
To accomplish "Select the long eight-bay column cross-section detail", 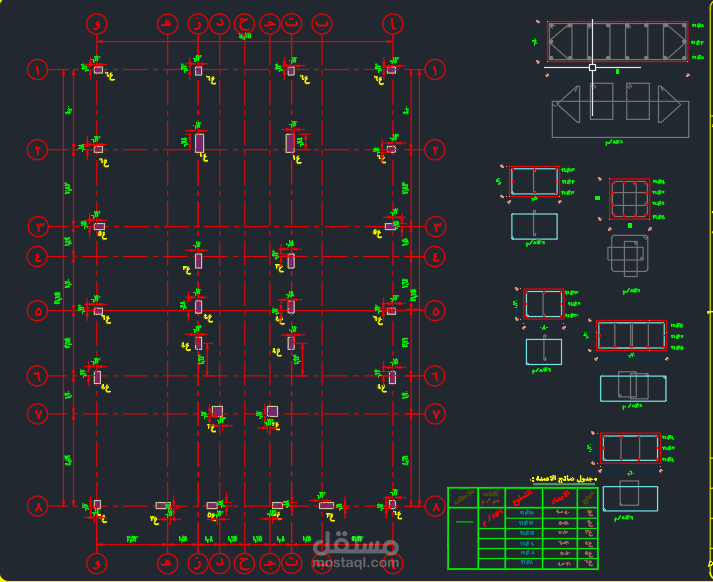I will [618, 41].
